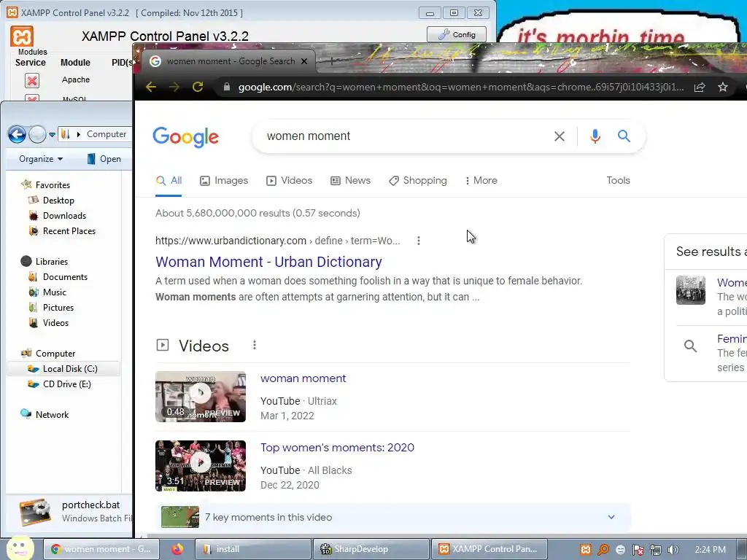This screenshot has height=560, width=747.
Task: Click XAMPP icon in system tray
Action: point(586,550)
